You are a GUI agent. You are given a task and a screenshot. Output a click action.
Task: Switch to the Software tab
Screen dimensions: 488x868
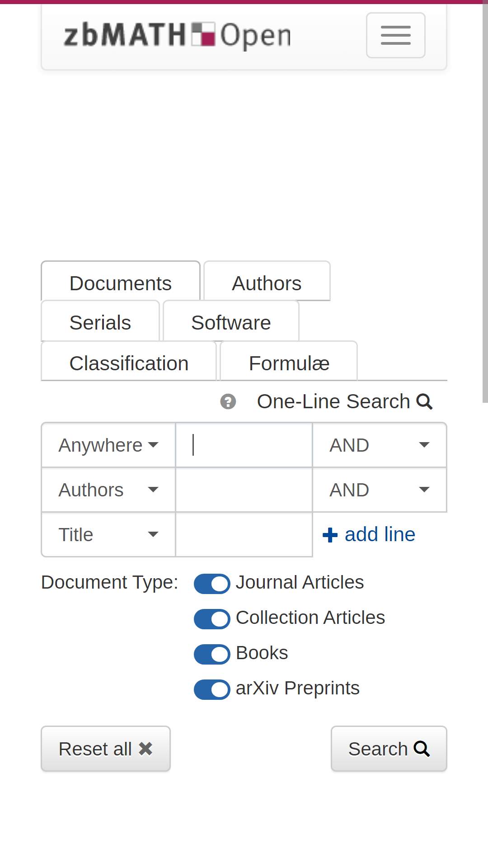[231, 322]
